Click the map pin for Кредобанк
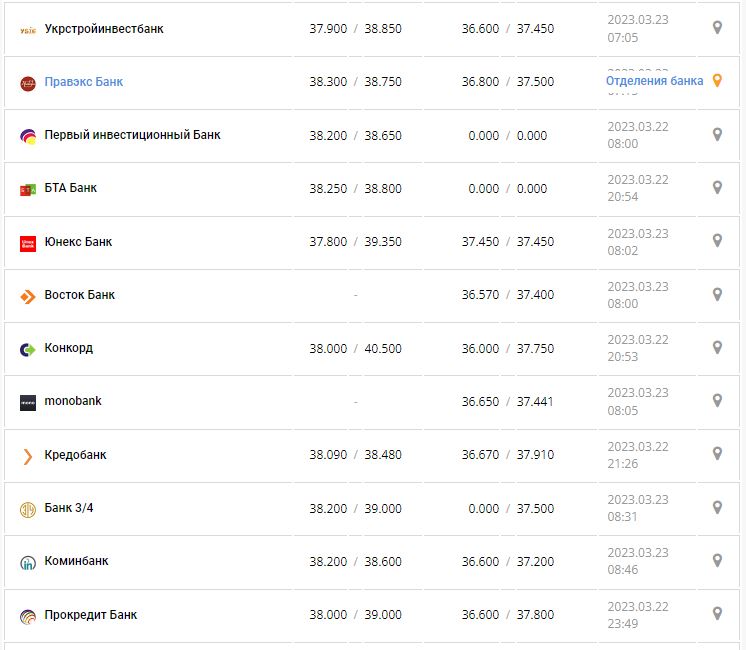Viewport: 746px width, 650px height. tap(717, 454)
